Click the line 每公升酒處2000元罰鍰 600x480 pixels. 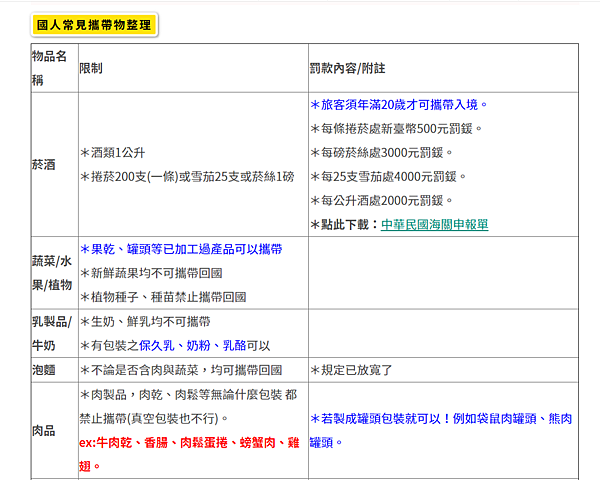[382, 201]
